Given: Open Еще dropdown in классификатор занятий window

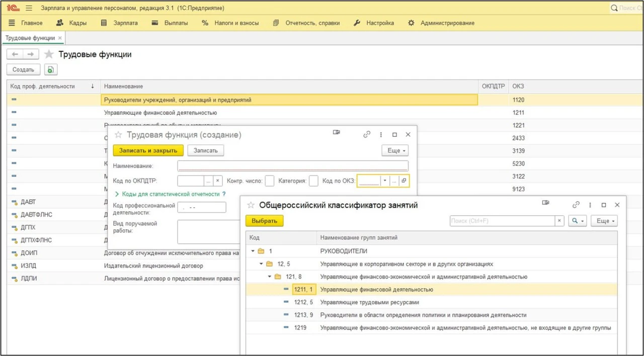Looking at the screenshot, I should [604, 221].
